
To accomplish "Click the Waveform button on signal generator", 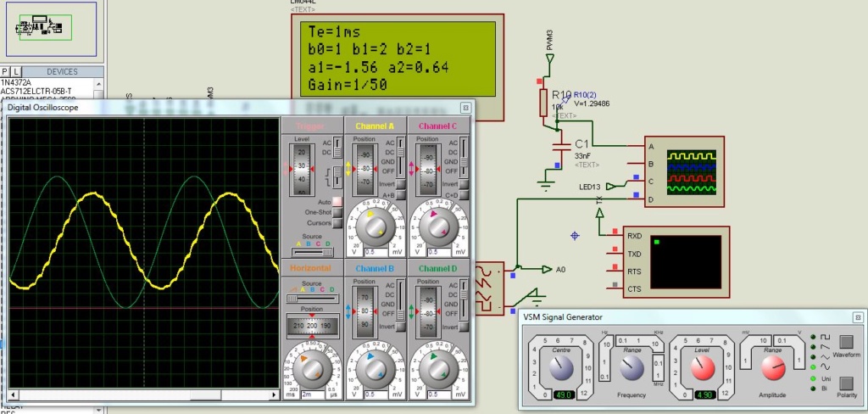I will click(x=847, y=342).
